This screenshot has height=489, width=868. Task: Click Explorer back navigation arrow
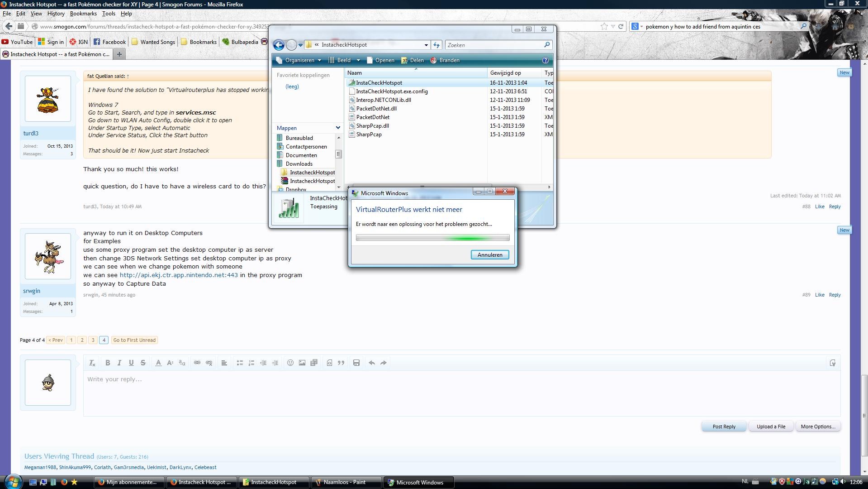[279, 45]
